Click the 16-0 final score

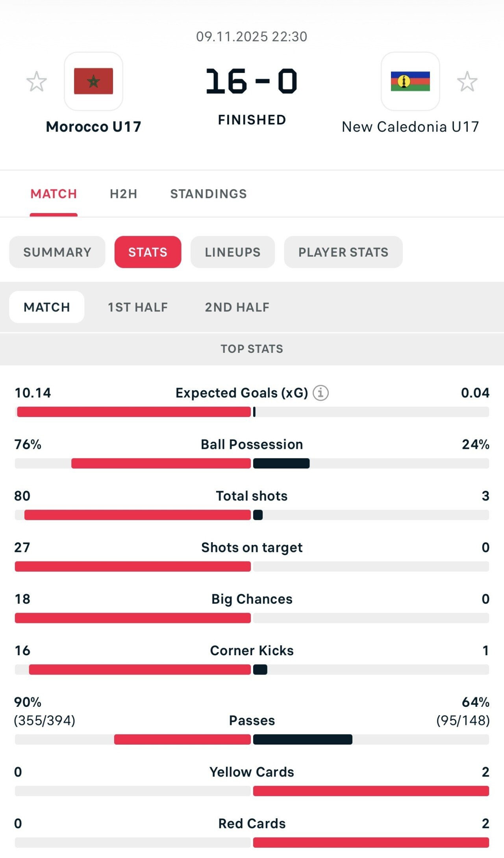[252, 82]
